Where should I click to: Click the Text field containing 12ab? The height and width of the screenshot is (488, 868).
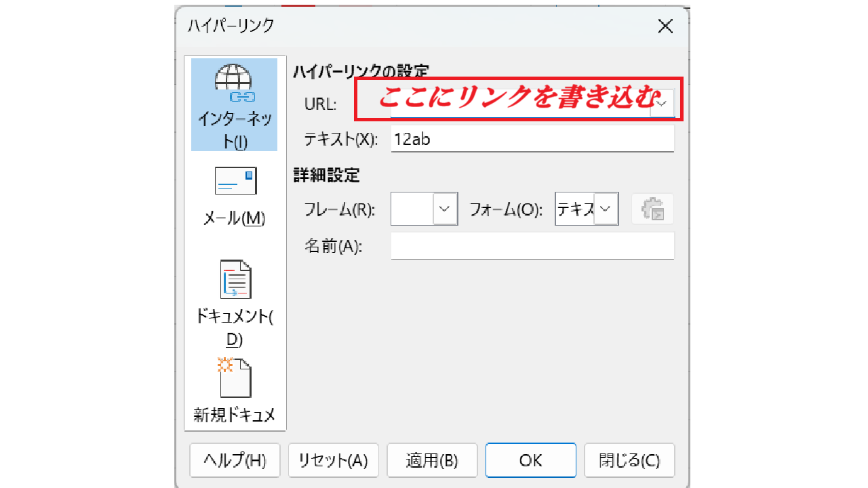point(532,139)
